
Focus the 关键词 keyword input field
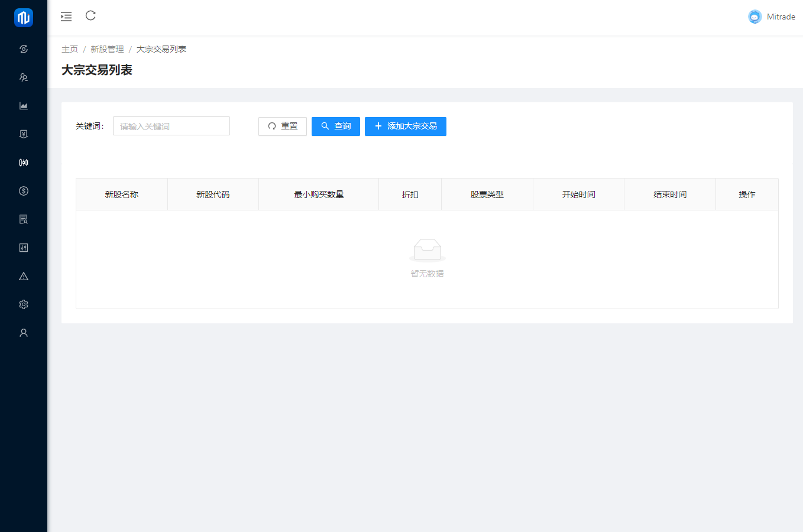(x=171, y=126)
